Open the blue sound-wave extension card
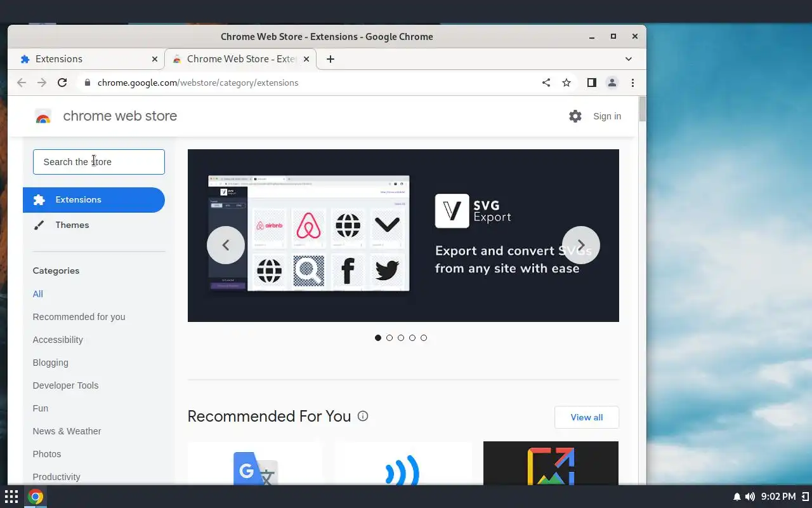The height and width of the screenshot is (508, 812). coord(403,464)
